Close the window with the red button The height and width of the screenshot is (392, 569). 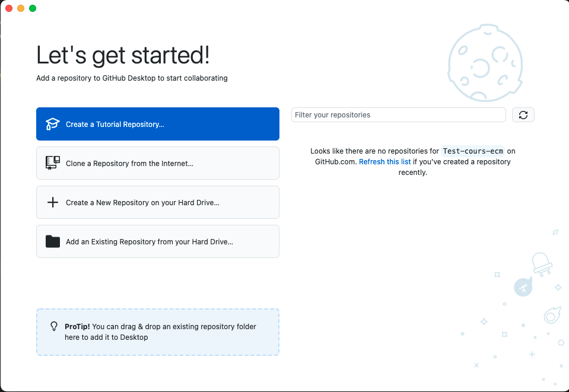pyautogui.click(x=9, y=8)
